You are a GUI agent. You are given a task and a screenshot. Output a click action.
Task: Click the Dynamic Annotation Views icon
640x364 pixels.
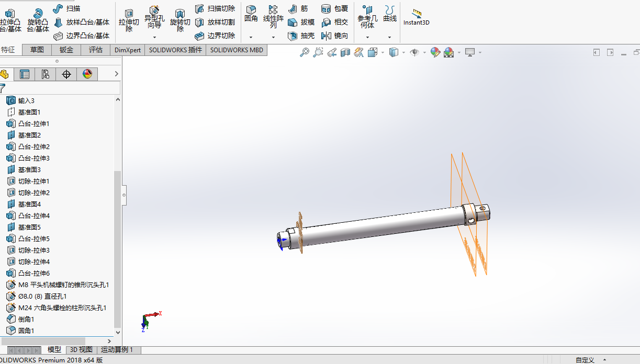click(x=359, y=52)
